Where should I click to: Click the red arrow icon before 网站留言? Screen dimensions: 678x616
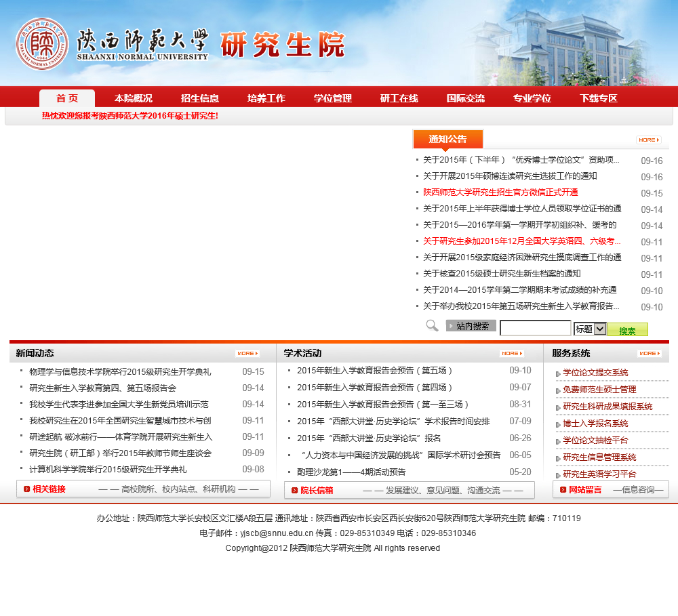(563, 490)
